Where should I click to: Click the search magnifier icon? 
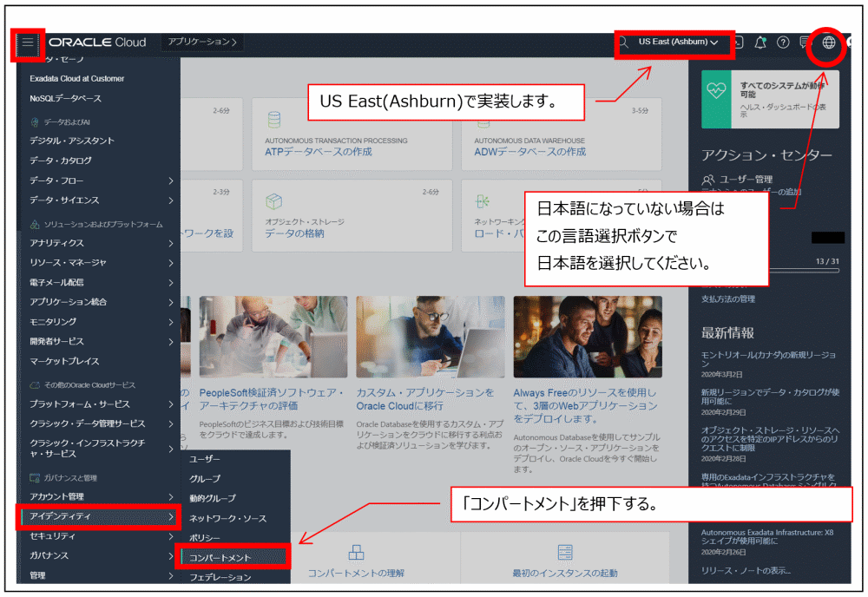623,43
